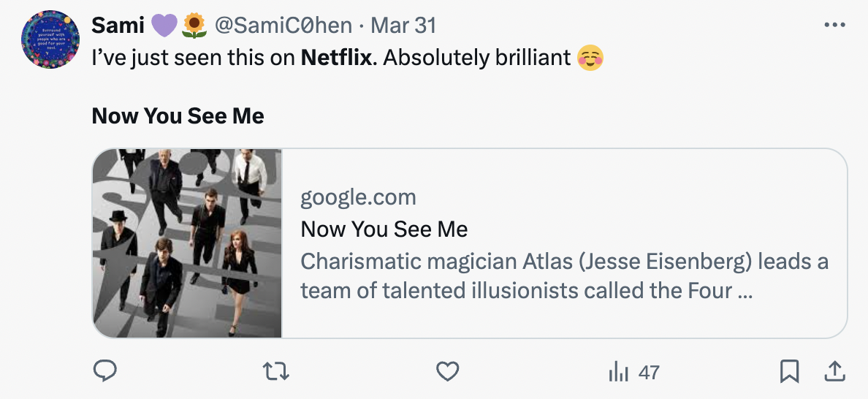The height and width of the screenshot is (399, 868).
Task: Click the google.com domain in the card
Action: [x=358, y=197]
